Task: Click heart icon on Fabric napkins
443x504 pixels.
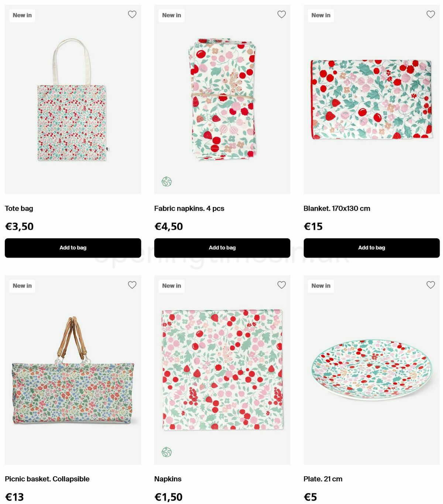Action: pos(281,14)
